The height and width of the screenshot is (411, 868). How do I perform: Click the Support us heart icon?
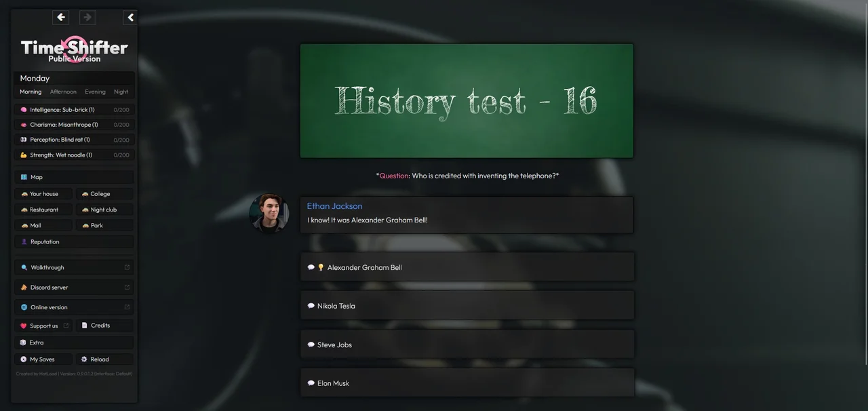(x=24, y=326)
